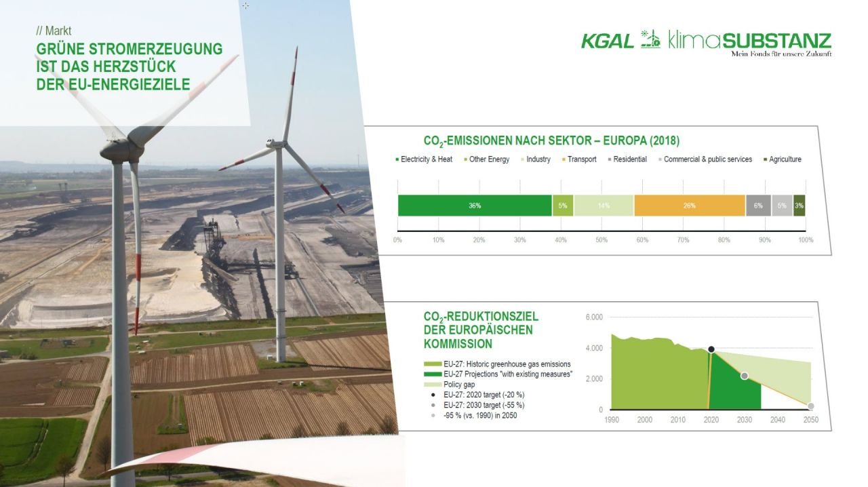Select the Agriculture legend entry
This screenshot has width=868, height=487.
(x=782, y=159)
